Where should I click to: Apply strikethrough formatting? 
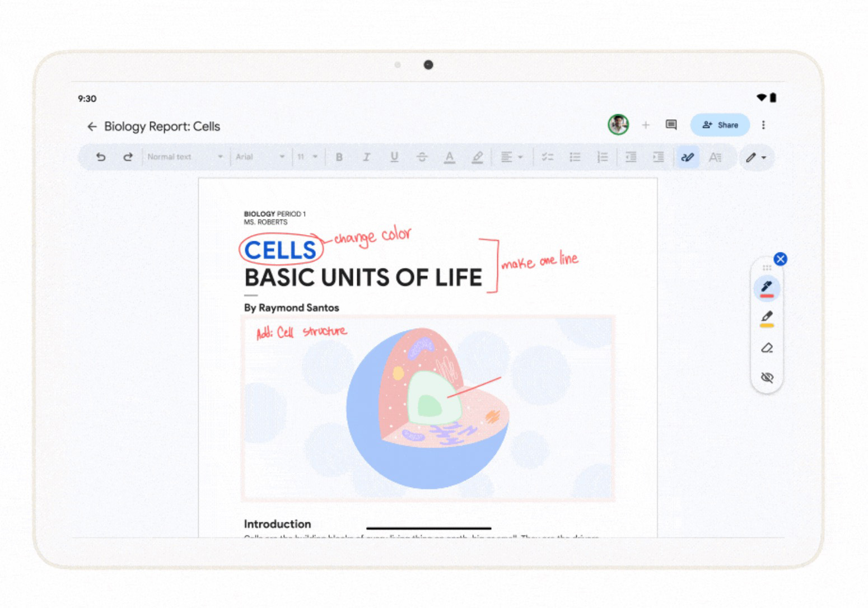pos(422,157)
